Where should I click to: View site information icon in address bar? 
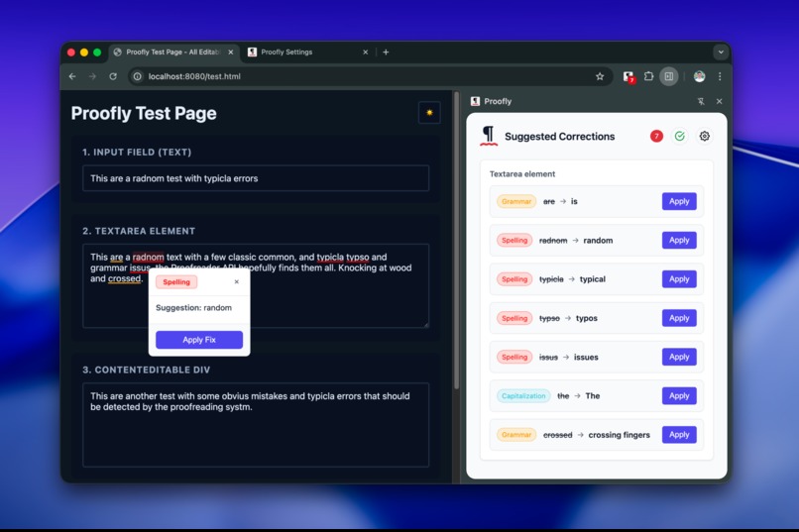point(137,76)
